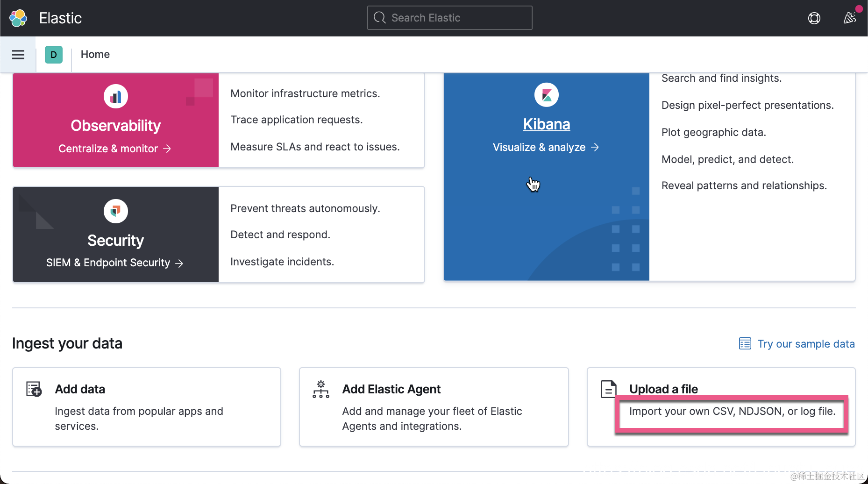Focus the Search Elastic field
Screen dimensions: 868x484
pyautogui.click(x=449, y=18)
